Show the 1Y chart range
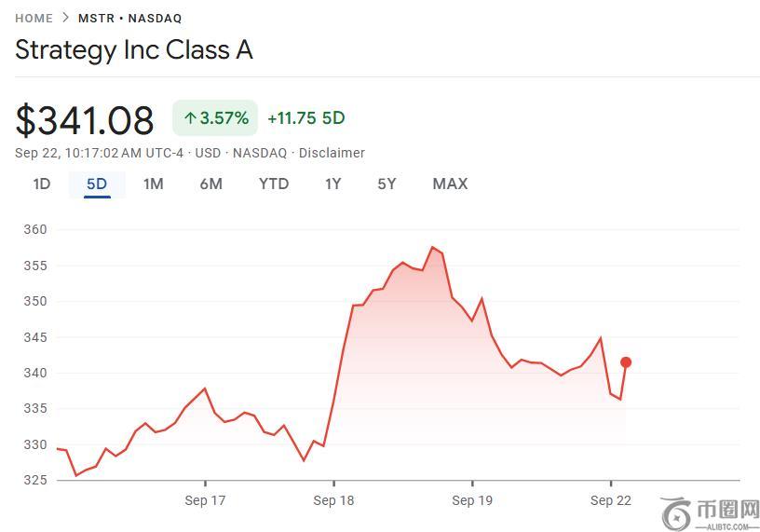Image resolution: width=760 pixels, height=532 pixels. (333, 184)
